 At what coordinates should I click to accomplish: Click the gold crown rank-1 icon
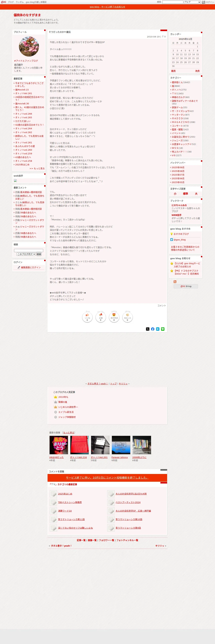point(56,397)
